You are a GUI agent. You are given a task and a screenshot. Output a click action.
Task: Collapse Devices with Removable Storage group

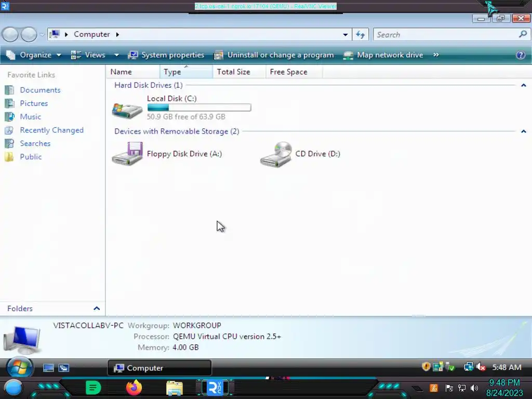(524, 131)
